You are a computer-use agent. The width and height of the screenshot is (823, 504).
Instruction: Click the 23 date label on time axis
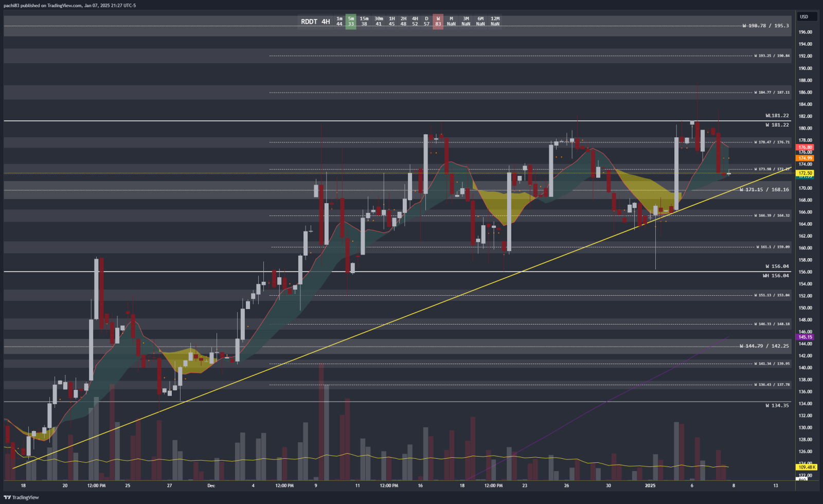[x=525, y=485]
